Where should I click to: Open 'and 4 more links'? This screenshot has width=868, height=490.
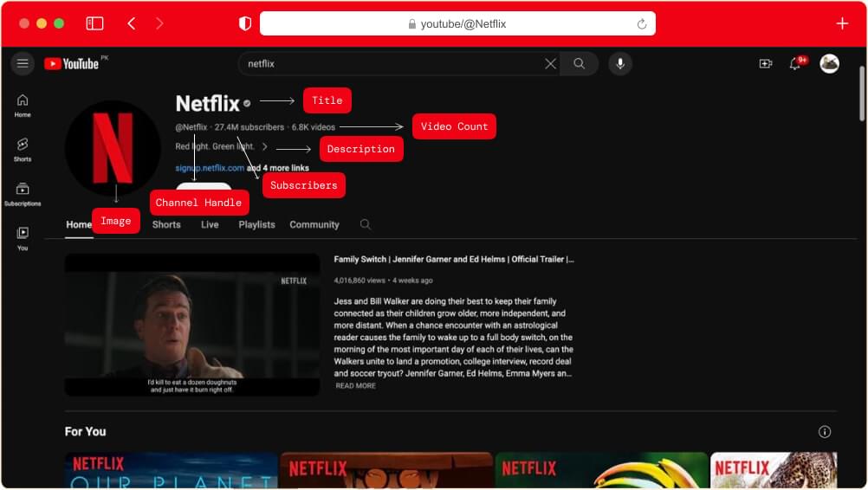(278, 168)
